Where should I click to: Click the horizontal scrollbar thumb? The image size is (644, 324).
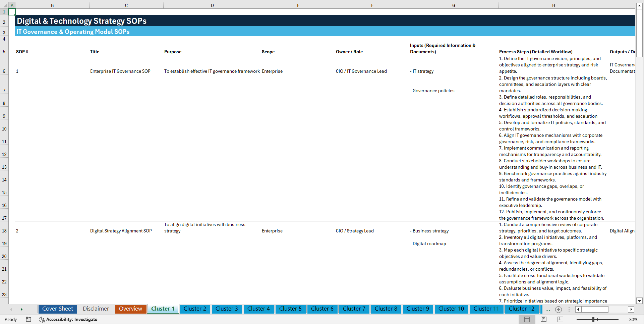pos(595,309)
